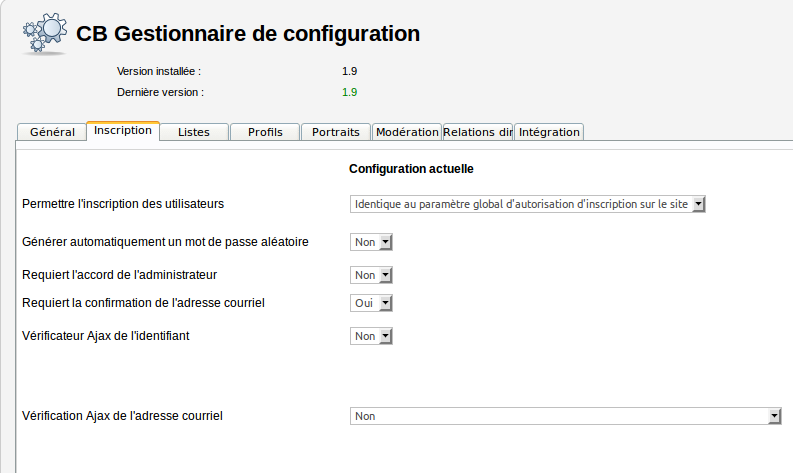The width and height of the screenshot is (793, 473).
Task: Select the Inscription tab
Action: point(123,131)
